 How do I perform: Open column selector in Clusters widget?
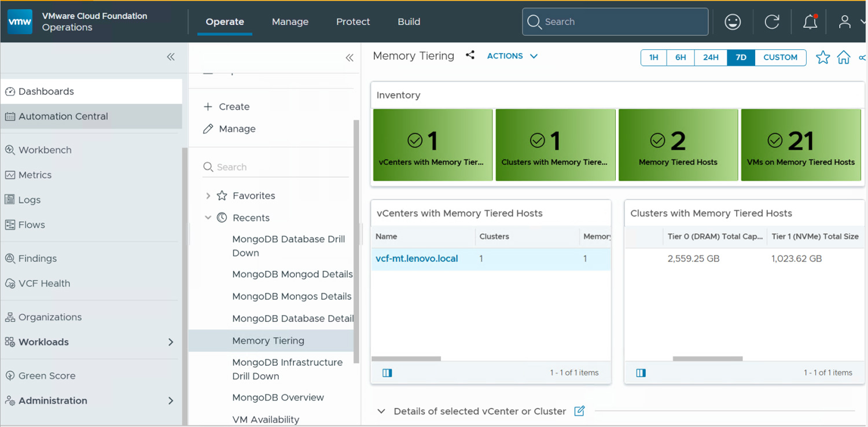pyautogui.click(x=641, y=373)
